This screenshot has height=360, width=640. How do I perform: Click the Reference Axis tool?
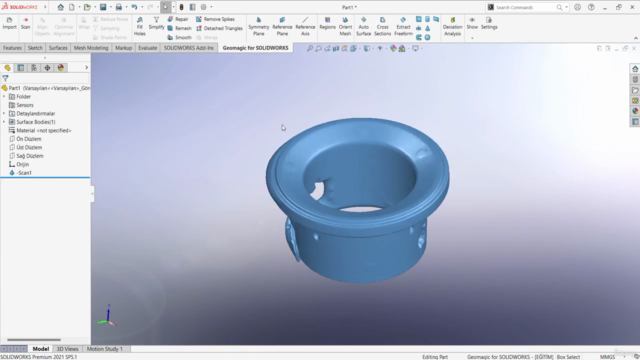coord(305,27)
